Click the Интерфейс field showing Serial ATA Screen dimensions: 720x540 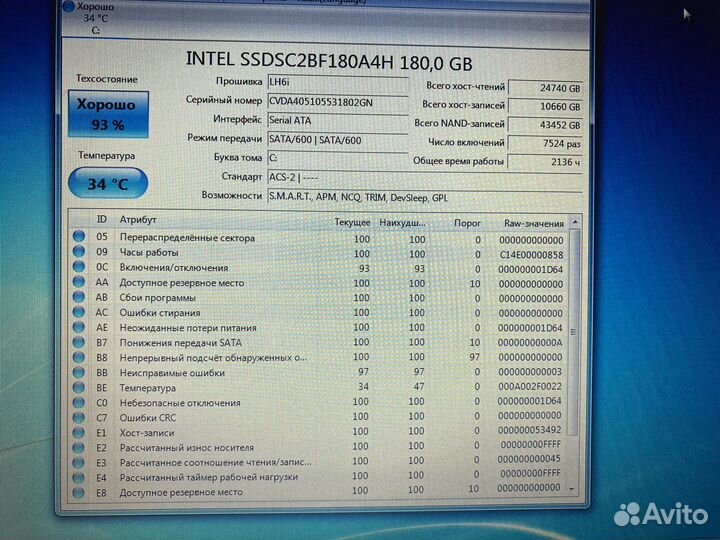click(x=338, y=121)
